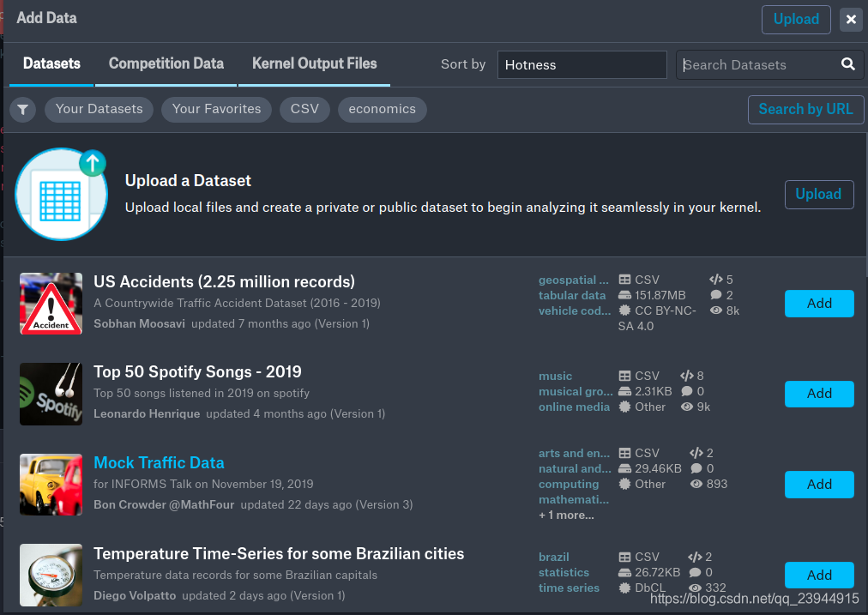Open the Mock Traffic Data title link

click(159, 462)
